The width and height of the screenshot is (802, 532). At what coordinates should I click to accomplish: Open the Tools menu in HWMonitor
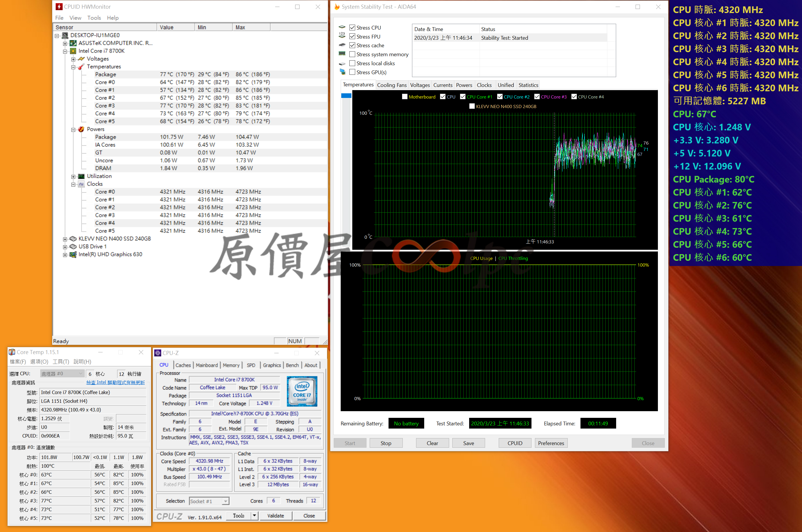94,18
